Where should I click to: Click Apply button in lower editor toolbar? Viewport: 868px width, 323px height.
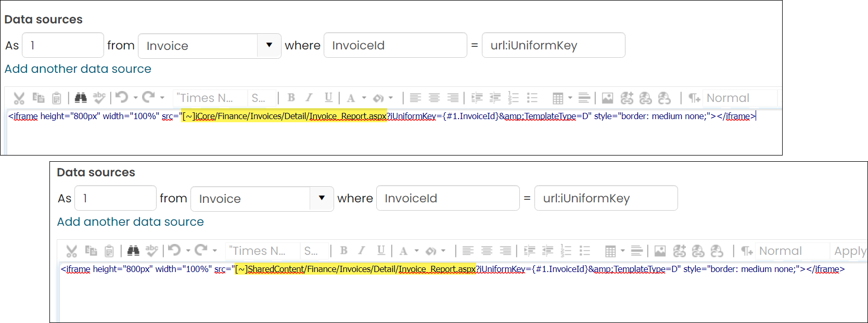850,251
